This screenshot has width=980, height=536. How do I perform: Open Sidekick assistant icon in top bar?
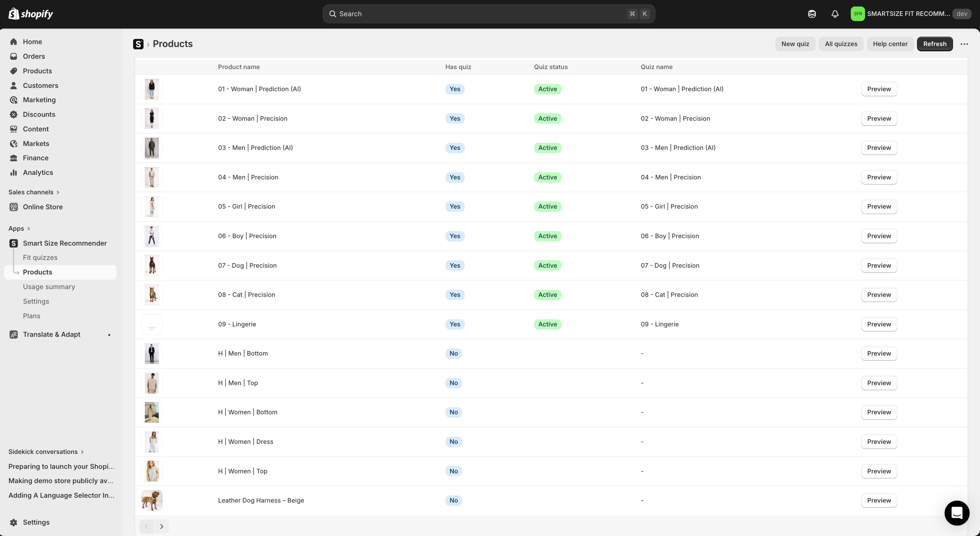point(812,14)
